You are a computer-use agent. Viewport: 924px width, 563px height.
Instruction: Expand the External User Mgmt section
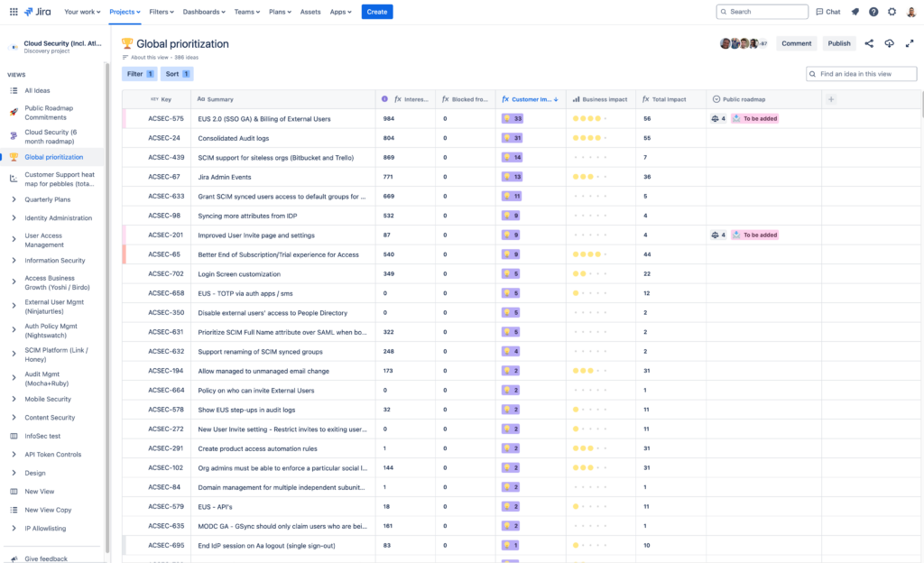[x=14, y=306]
